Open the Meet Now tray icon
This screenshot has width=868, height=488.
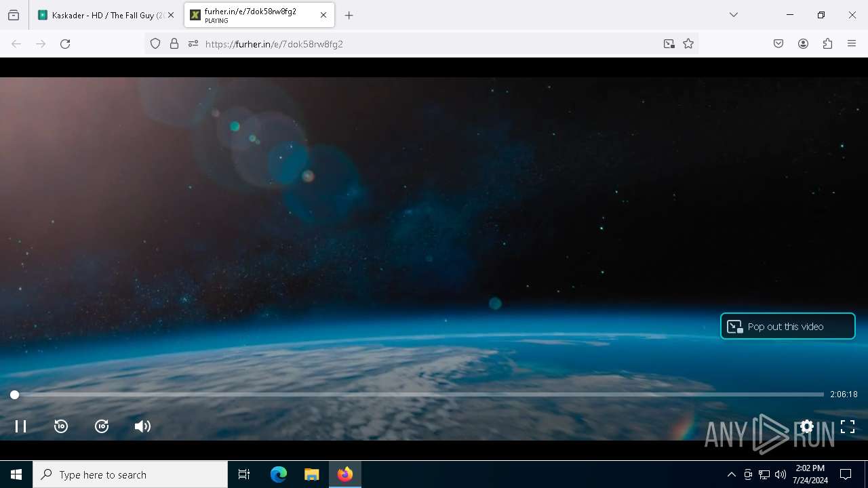click(x=748, y=474)
